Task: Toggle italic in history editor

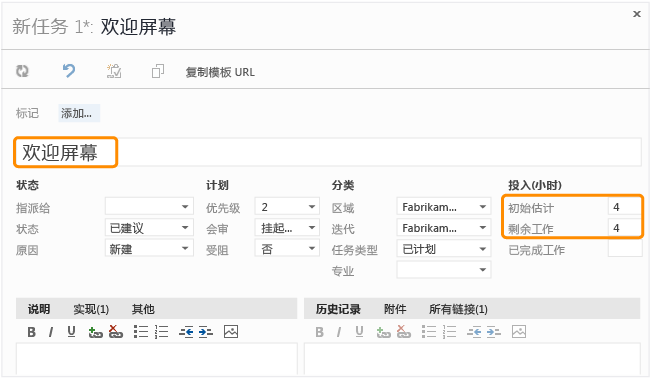Action: tap(339, 332)
